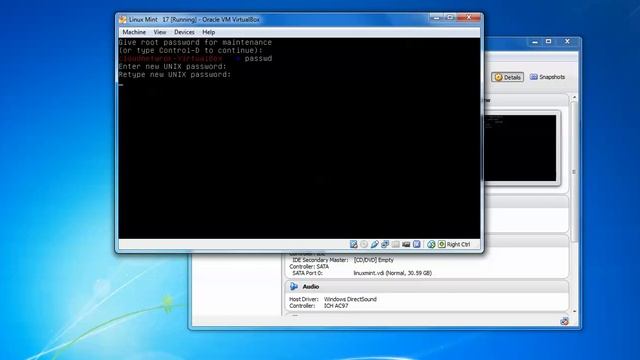Click the video capture camera status icon

coord(406,244)
